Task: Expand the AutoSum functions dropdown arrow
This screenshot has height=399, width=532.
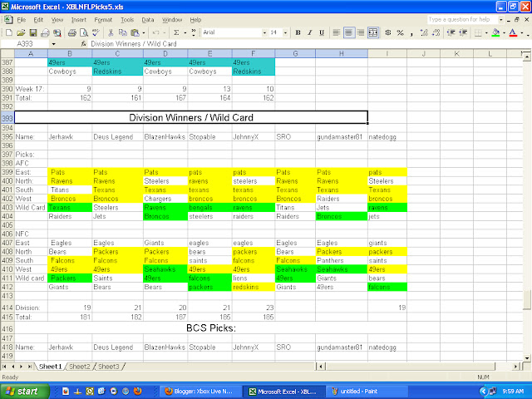Action: [185, 33]
